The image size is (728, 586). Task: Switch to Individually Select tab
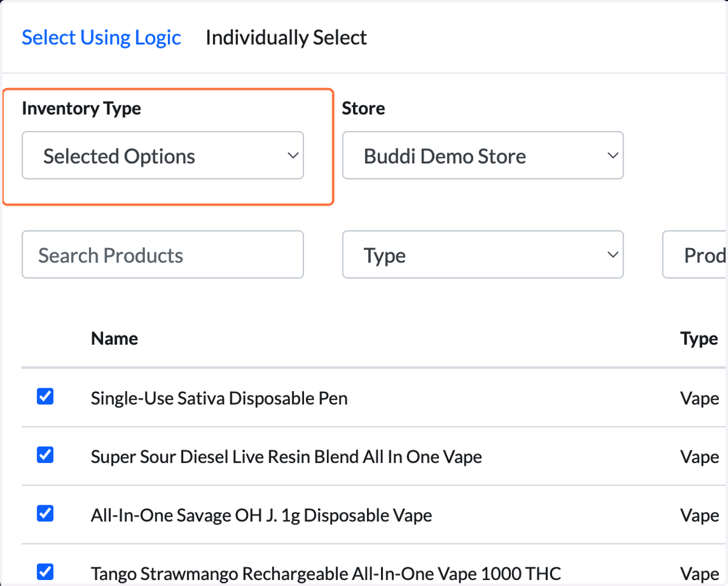coord(286,38)
